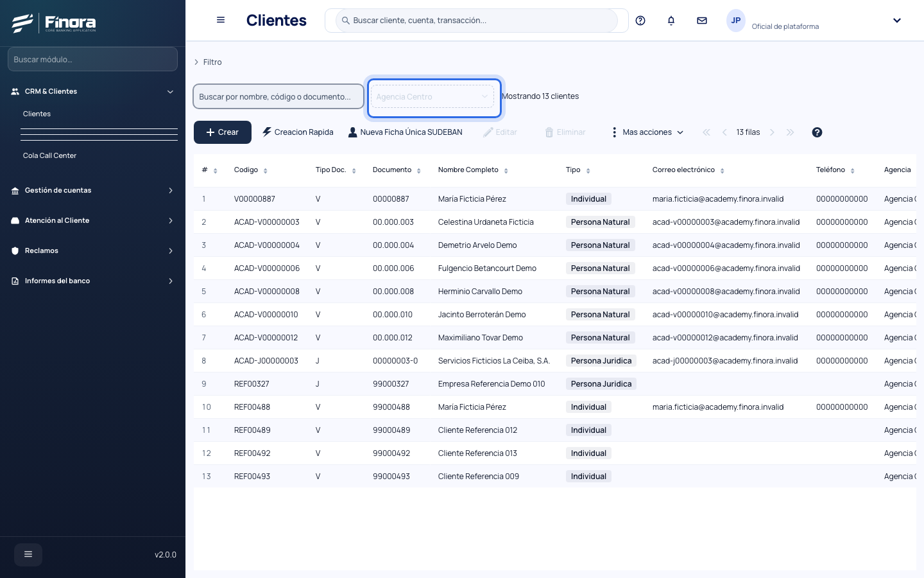The image size is (924, 578).
Task: Open Cola Call Center in sidebar
Action: (x=49, y=155)
